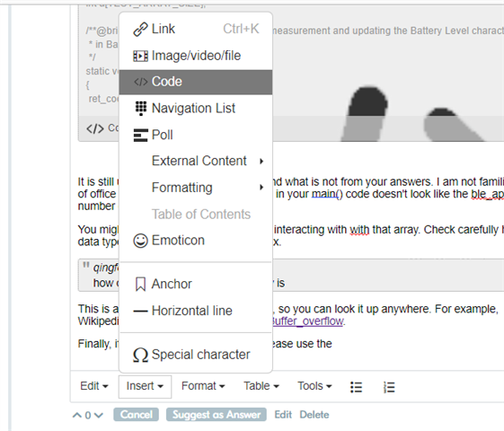This screenshot has height=431, width=504.
Task: Expand the External Content submenu arrow
Action: [261, 161]
